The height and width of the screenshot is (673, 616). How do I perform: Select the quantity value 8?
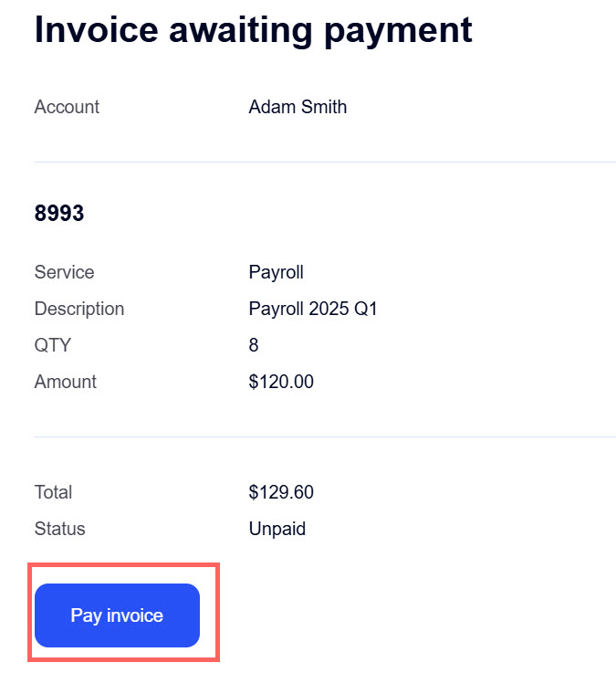[x=254, y=345]
